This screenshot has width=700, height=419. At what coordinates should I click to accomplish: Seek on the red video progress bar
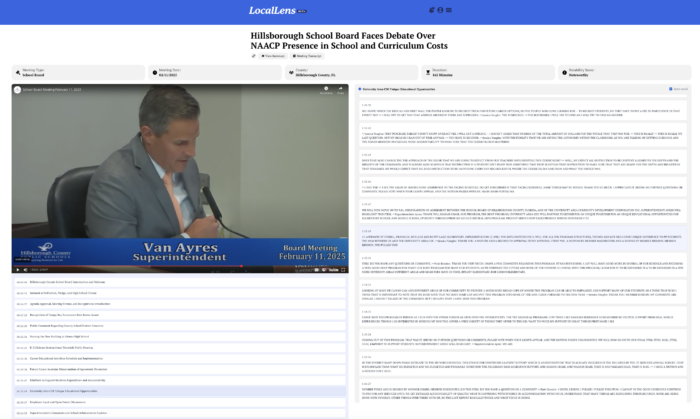[x=180, y=266]
